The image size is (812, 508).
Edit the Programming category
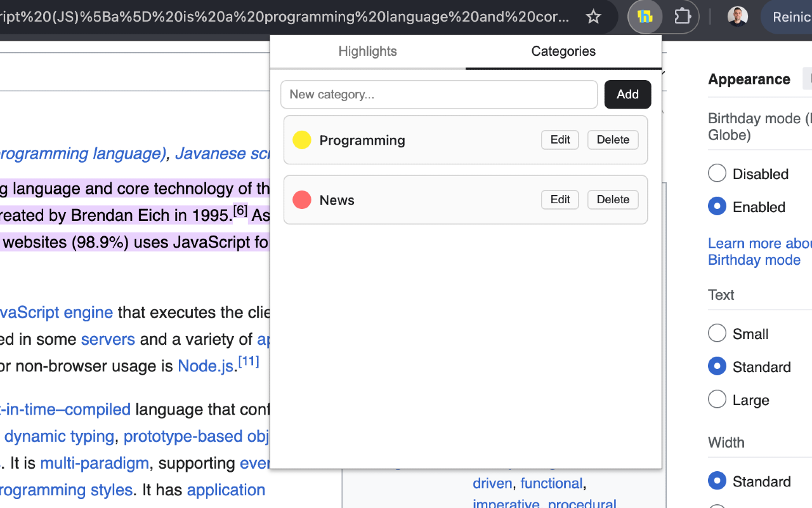coord(560,140)
